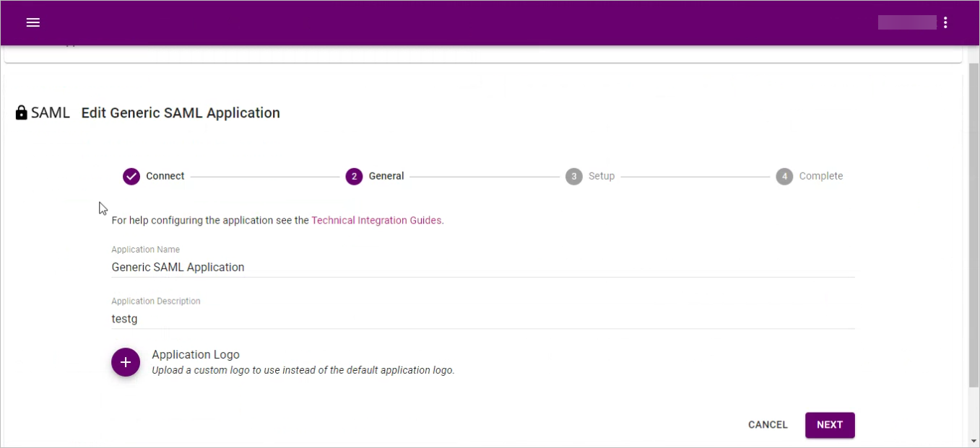This screenshot has height=448, width=980.
Task: Click the SAML lock icon
Action: [22, 113]
